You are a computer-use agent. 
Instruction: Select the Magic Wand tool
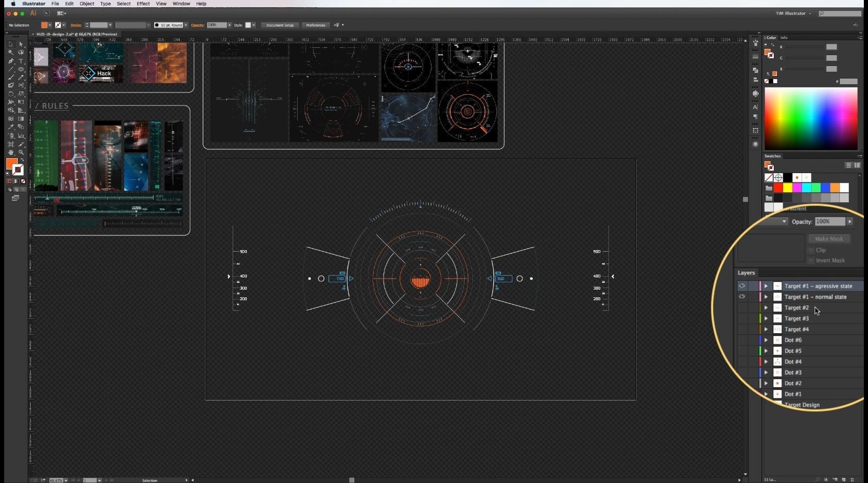tap(10, 53)
